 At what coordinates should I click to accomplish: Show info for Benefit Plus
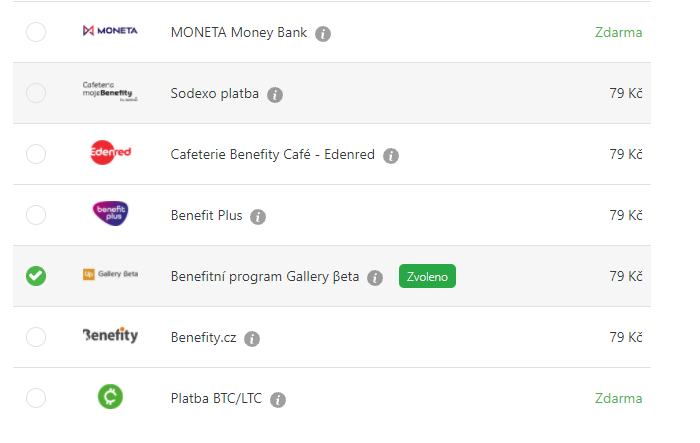tap(258, 217)
